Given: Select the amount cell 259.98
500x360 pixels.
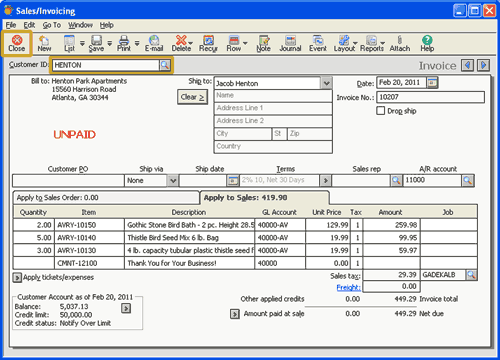Looking at the screenshot, I should tap(392, 225).
